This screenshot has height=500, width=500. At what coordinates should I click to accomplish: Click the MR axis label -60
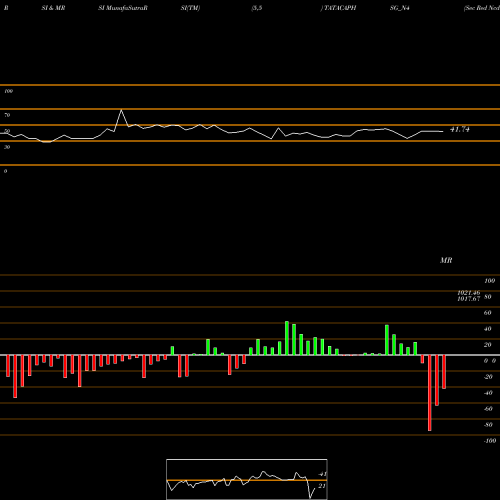click(488, 409)
